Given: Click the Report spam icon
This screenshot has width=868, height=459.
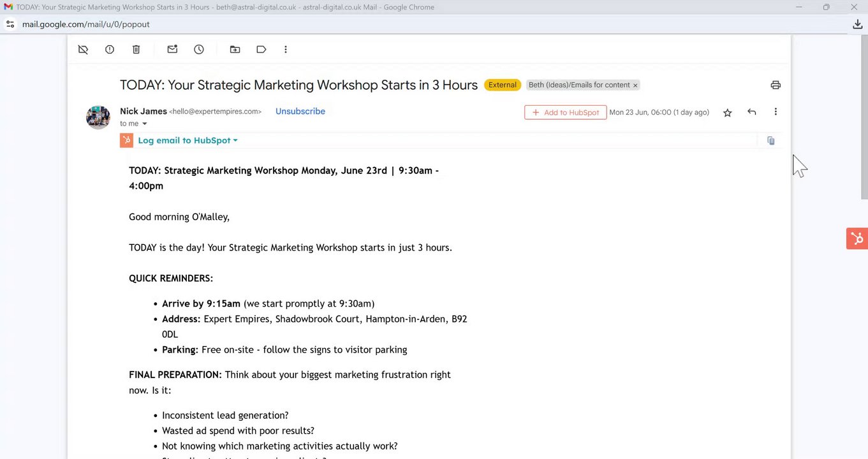Looking at the screenshot, I should click(x=110, y=49).
